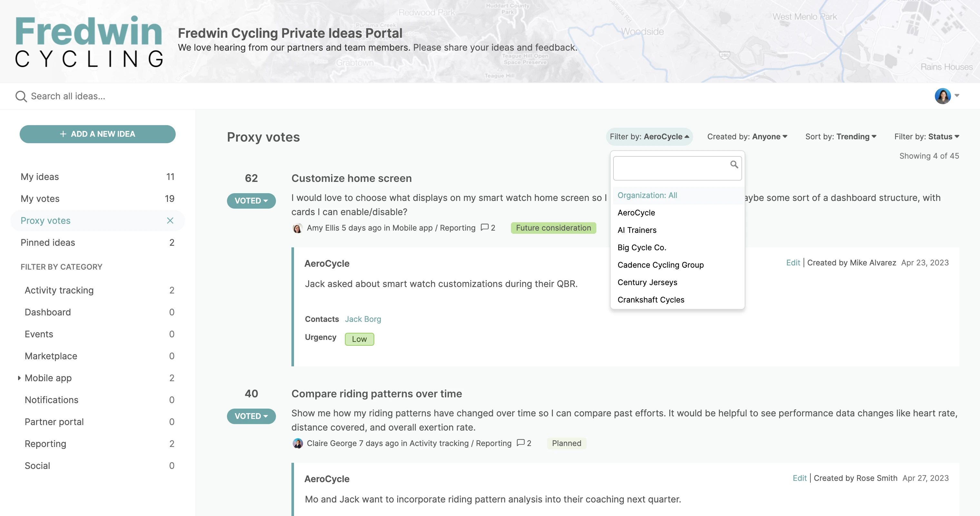Open Sort by Trending dropdown
The width and height of the screenshot is (980, 516).
(841, 137)
